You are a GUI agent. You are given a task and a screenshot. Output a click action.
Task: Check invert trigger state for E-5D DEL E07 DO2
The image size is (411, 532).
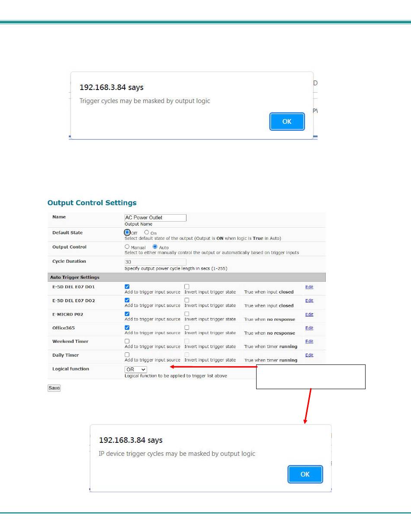(x=187, y=300)
